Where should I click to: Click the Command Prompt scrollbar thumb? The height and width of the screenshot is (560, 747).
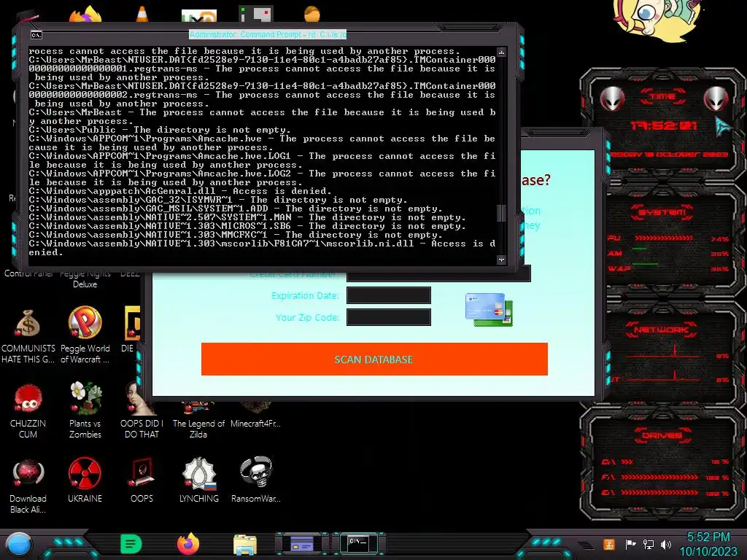501,213
